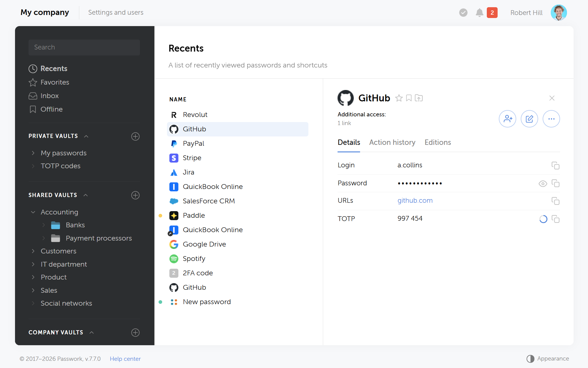Click the add user access button
Image resolution: width=588 pixels, height=368 pixels.
click(508, 119)
